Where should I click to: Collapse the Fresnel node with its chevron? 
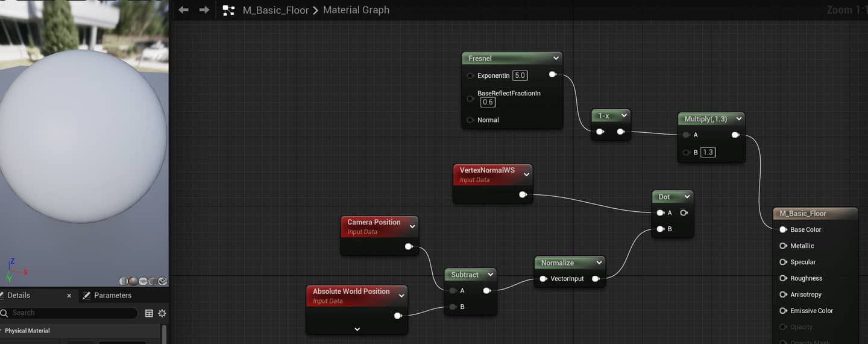point(555,59)
